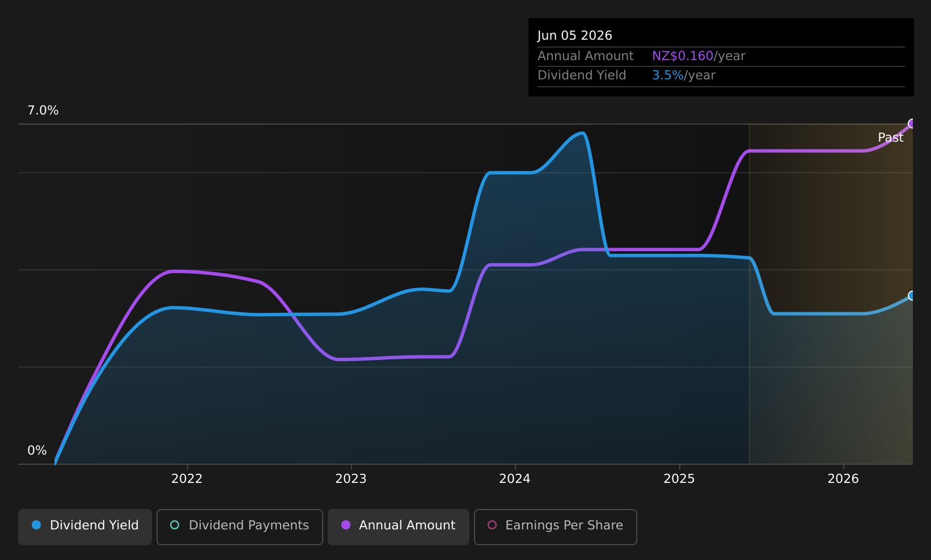Viewport: 931px width, 560px height.
Task: Click the Jun 05 2026 tooltip date
Action: (x=575, y=36)
